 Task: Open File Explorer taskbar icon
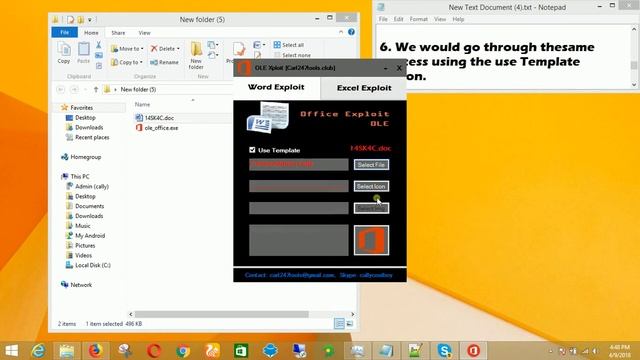click(67, 351)
